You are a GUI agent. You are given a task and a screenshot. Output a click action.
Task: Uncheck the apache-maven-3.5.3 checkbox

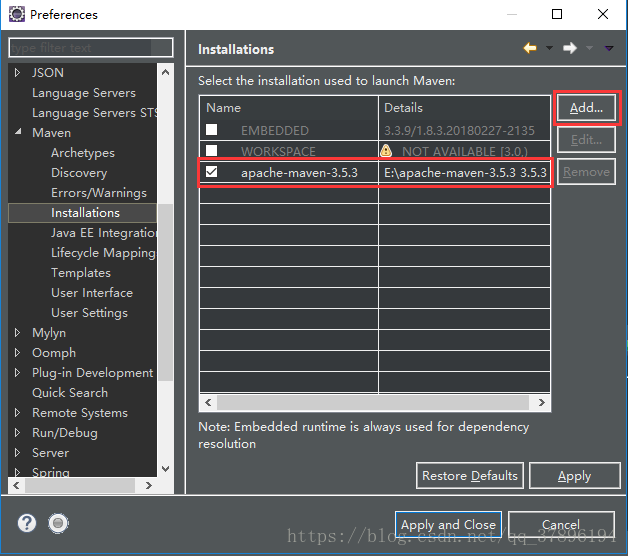[x=211, y=172]
